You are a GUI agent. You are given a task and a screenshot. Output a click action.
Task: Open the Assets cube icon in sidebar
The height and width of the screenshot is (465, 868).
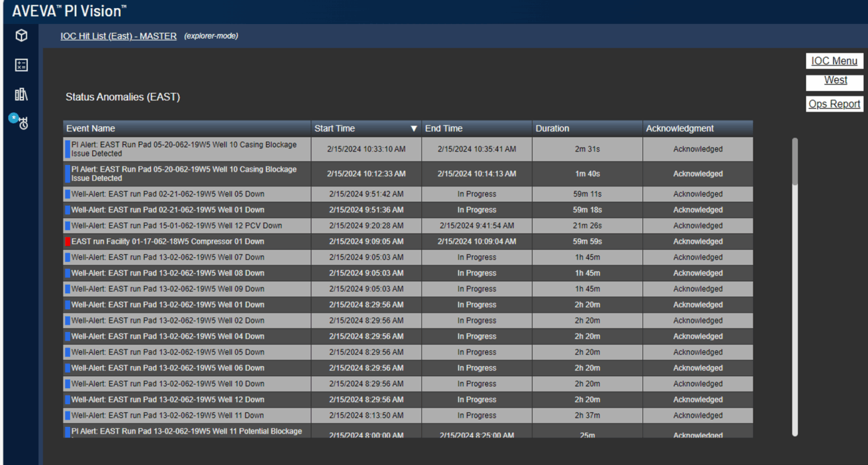tap(21, 35)
